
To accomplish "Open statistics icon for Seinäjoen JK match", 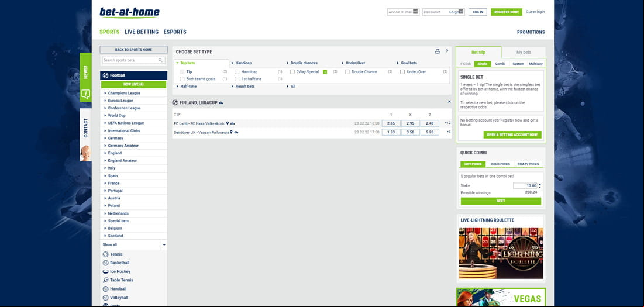I will pyautogui.click(x=236, y=133).
